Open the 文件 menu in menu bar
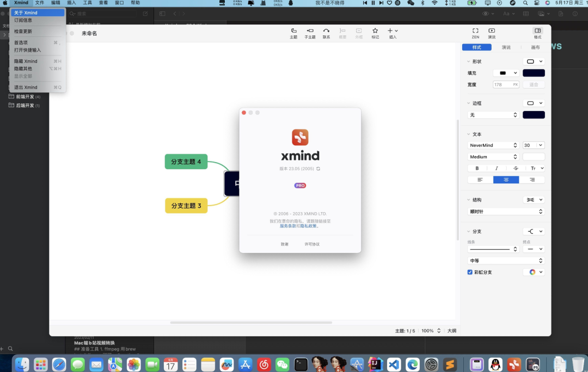Screen dimensions: 588x372 click(39, 3)
